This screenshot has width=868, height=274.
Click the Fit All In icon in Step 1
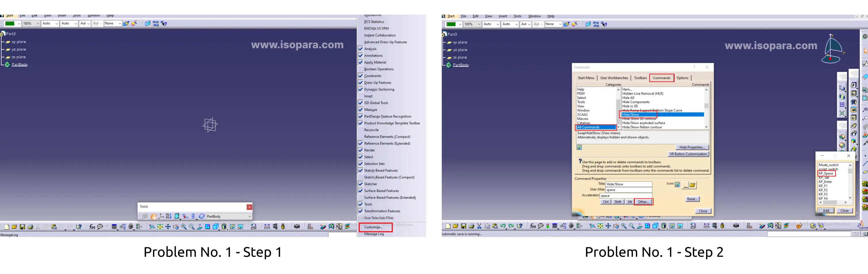point(160,227)
